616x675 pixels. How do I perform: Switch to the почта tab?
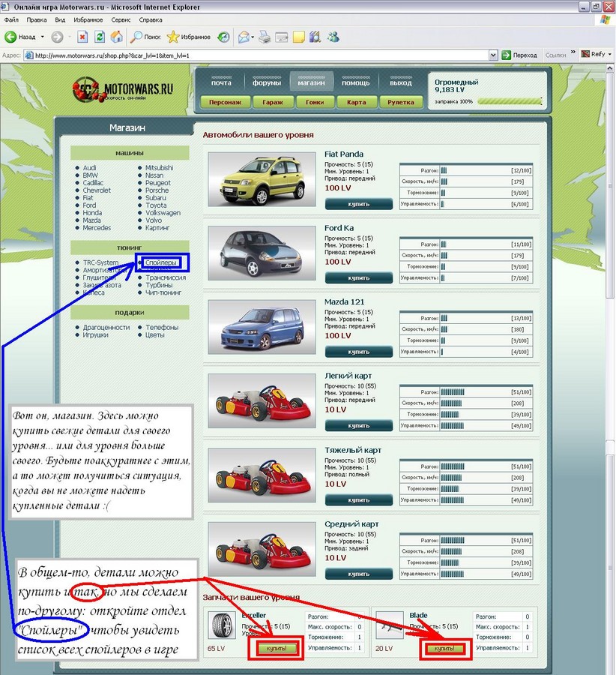pos(222,82)
